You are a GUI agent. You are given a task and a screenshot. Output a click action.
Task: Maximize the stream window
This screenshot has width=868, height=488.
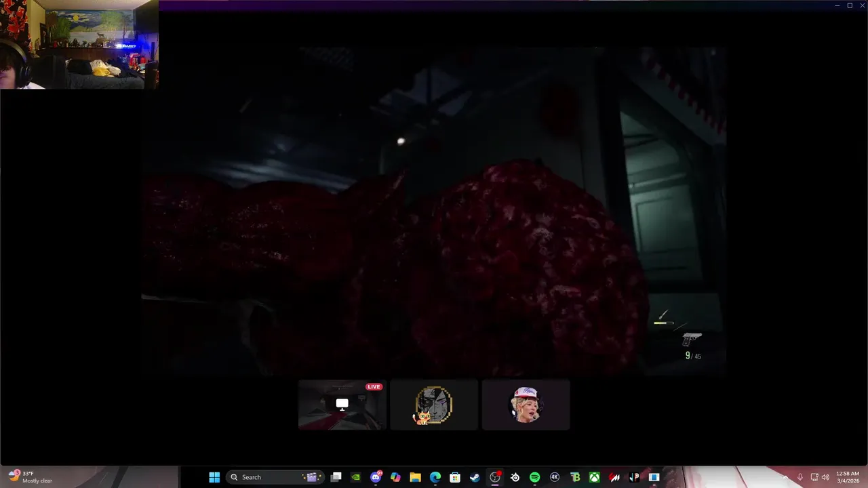pyautogui.click(x=850, y=5)
